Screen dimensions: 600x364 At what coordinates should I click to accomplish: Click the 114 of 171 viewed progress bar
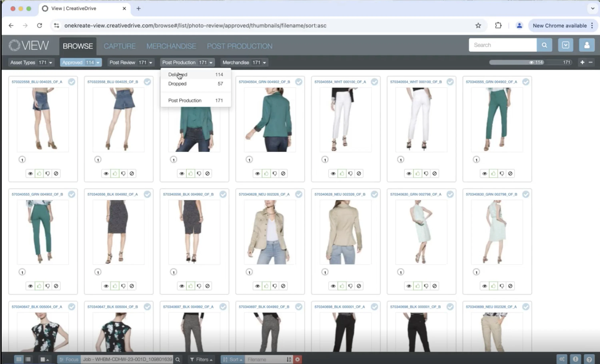click(x=530, y=63)
